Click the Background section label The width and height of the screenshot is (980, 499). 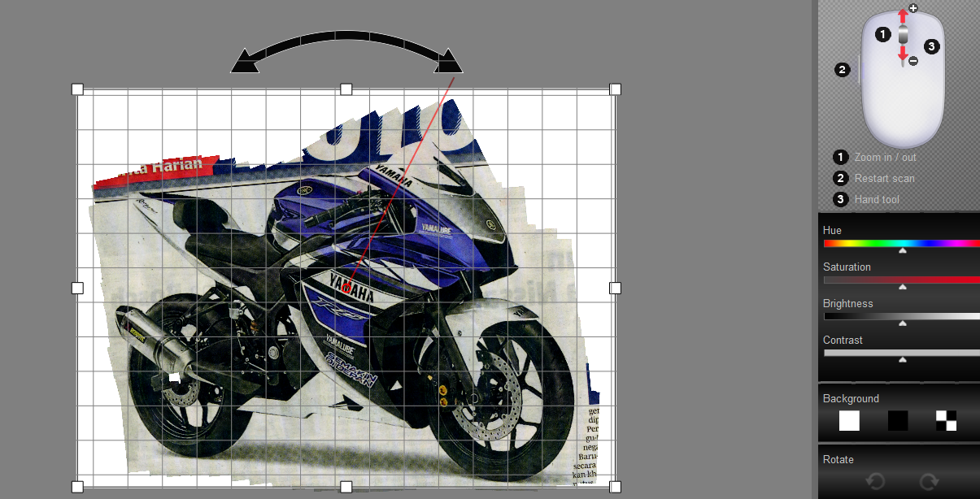(x=851, y=398)
